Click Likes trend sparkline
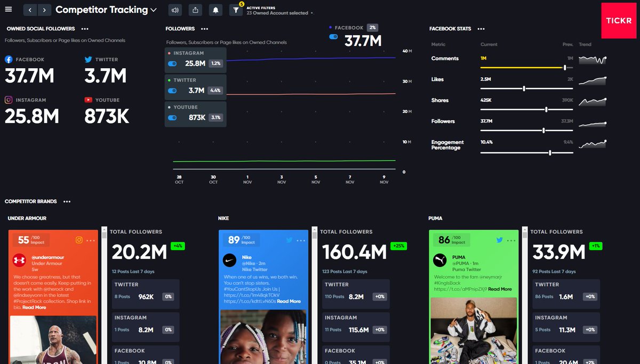 [593, 80]
